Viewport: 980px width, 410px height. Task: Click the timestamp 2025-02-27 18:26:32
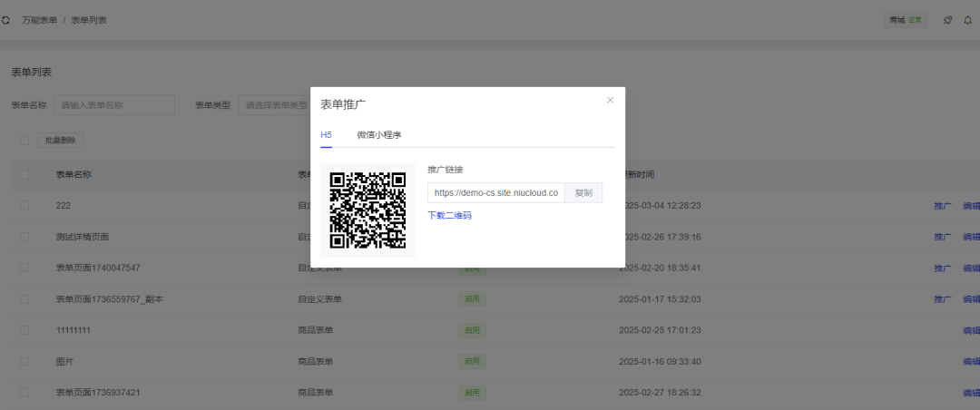660,393
